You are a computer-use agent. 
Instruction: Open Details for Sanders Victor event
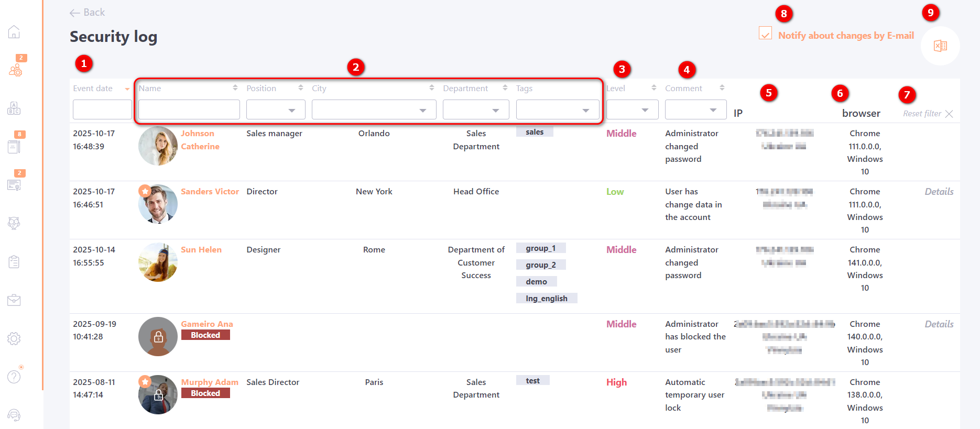click(939, 192)
